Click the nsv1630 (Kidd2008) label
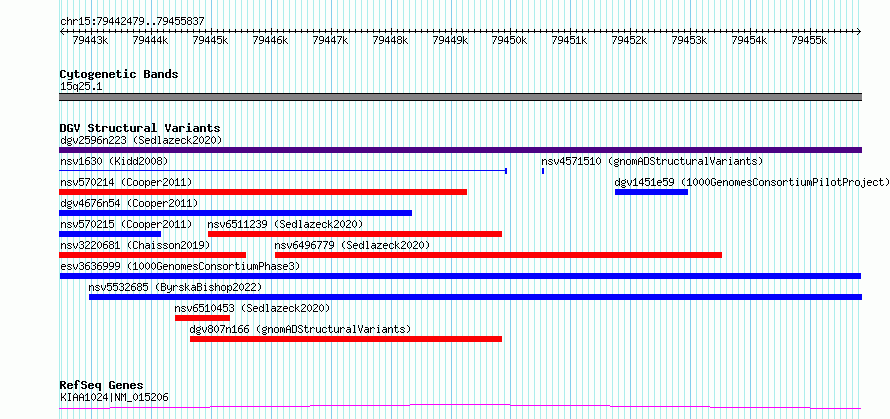 114,161
